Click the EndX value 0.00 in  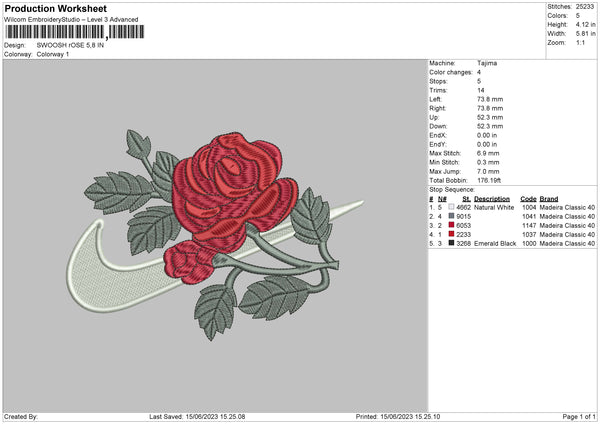point(487,135)
